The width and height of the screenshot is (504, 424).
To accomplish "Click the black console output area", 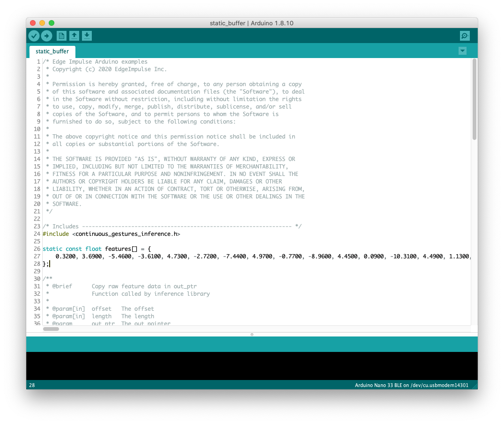I will (252, 366).
